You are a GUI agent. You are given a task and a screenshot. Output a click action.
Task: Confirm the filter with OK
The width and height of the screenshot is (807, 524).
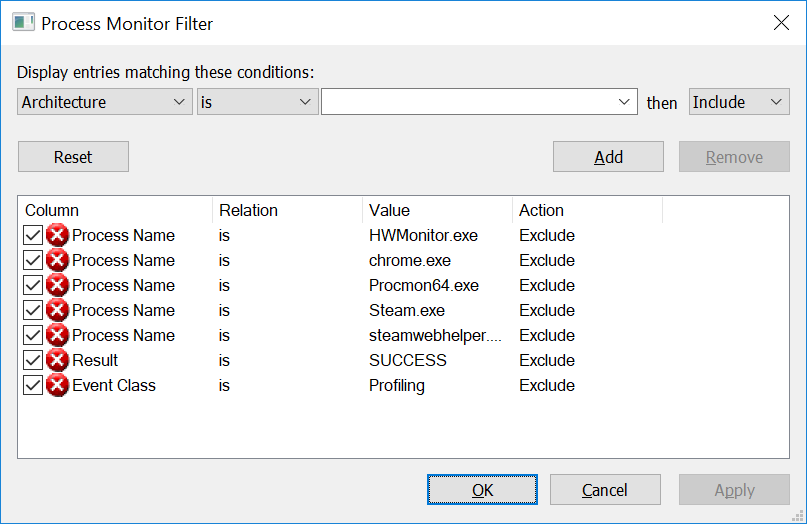point(482,490)
